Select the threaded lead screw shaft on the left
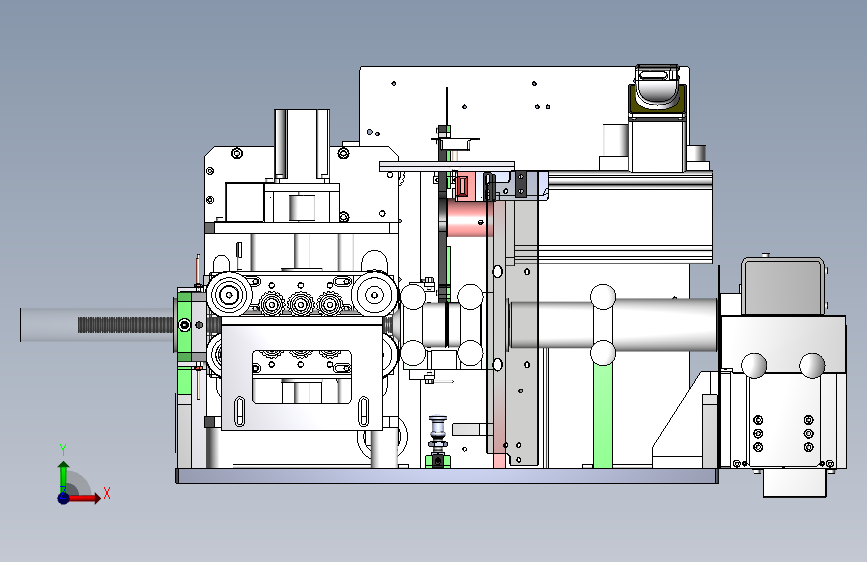This screenshot has width=867, height=562. 126,325
